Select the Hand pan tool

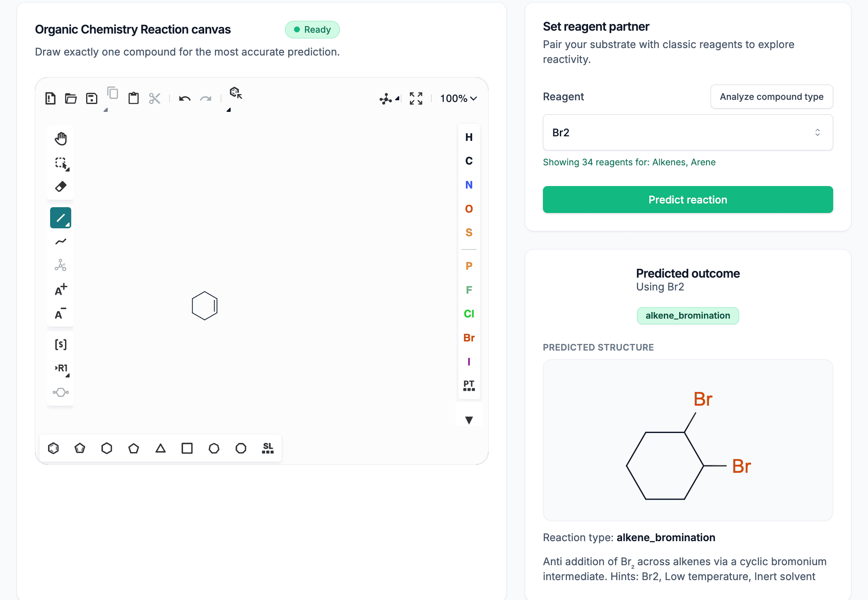pos(60,138)
